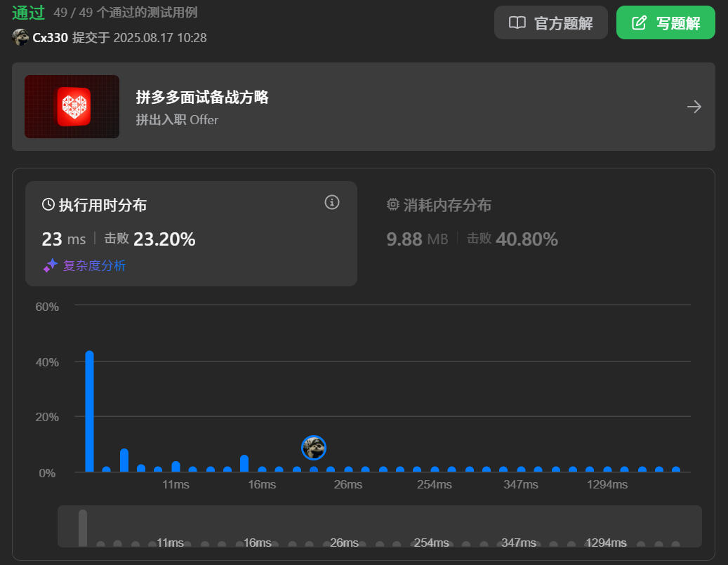Screen dimensions: 728x565
Task: Click the arrow on the Pinduoduo banner
Action: click(694, 107)
